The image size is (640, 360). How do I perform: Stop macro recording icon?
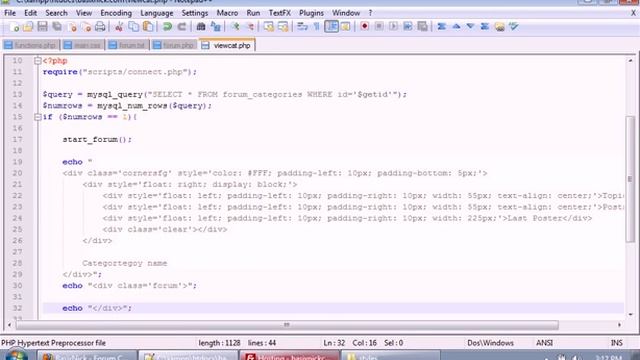379,27
